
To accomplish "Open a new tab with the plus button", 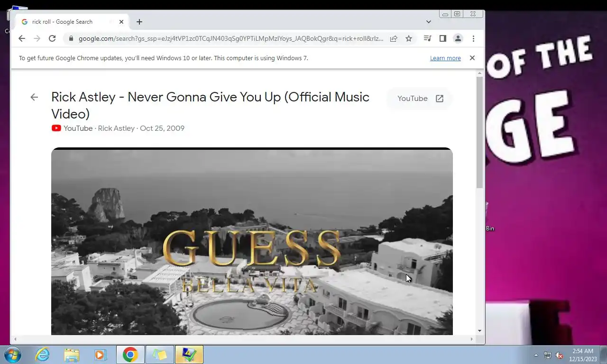I will tap(139, 22).
